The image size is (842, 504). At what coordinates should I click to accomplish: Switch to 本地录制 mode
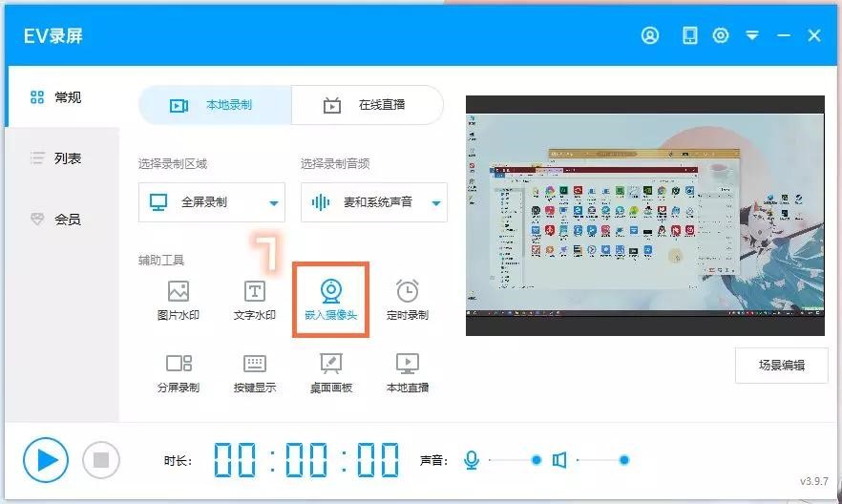(216, 105)
